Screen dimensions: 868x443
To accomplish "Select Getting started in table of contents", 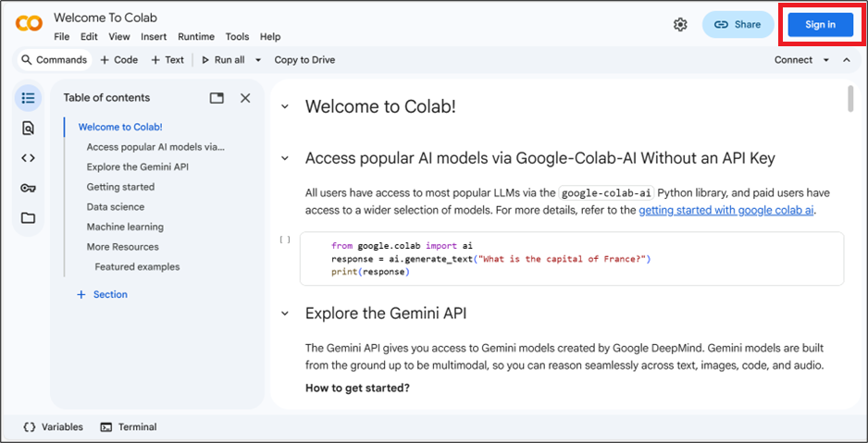I will click(120, 187).
